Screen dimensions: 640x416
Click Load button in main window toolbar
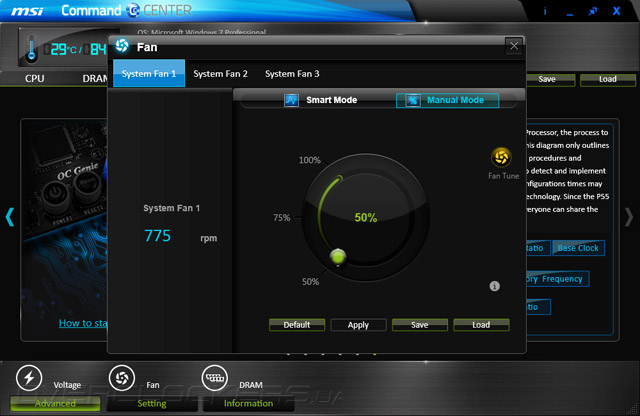(608, 79)
